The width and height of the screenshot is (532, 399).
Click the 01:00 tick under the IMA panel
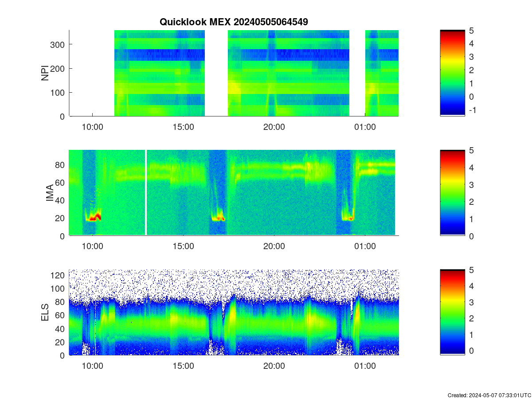pos(365,246)
